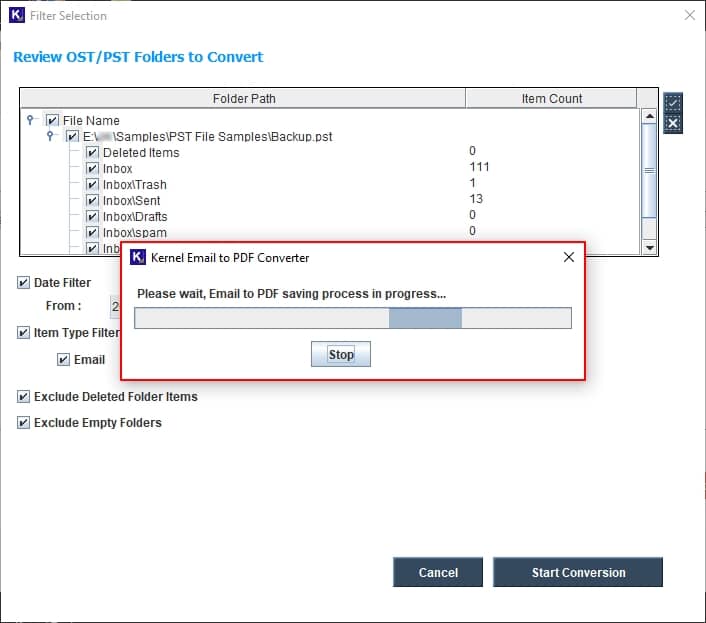Close the Kernel Email to PDF Converter dialog
Viewport: 706px width, 623px height.
[x=569, y=257]
